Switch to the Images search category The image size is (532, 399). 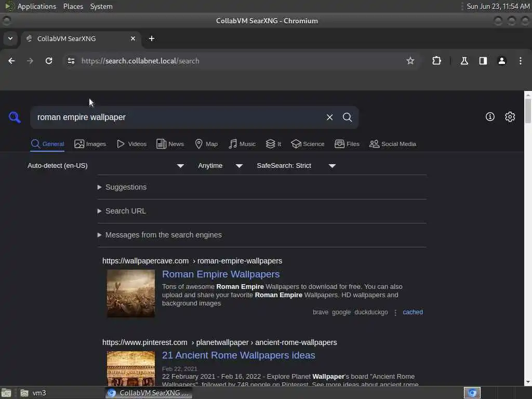coord(90,144)
